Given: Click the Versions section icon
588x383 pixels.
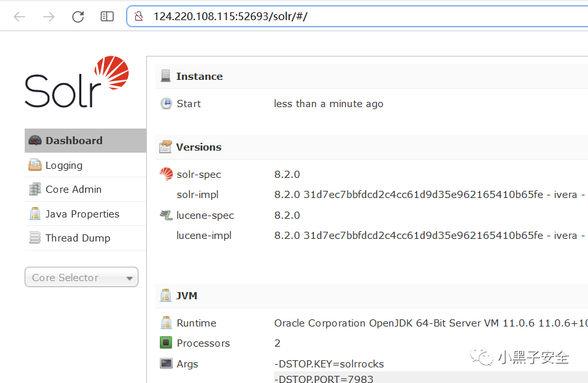Looking at the screenshot, I should 166,147.
